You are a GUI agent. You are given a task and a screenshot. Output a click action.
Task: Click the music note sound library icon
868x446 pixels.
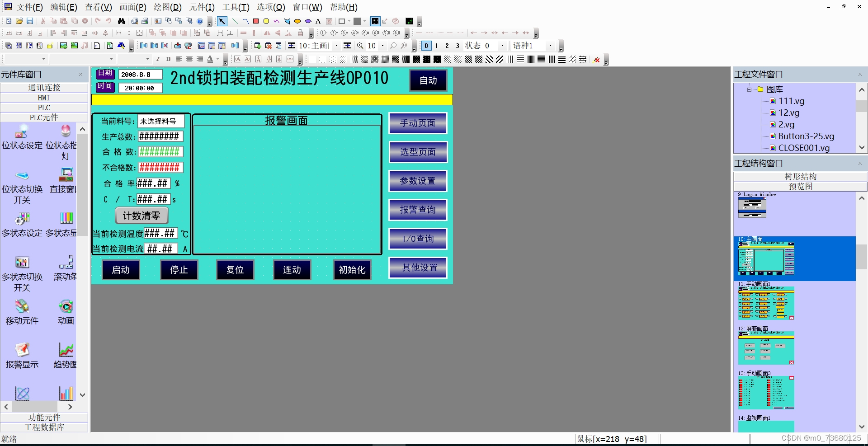(x=85, y=46)
